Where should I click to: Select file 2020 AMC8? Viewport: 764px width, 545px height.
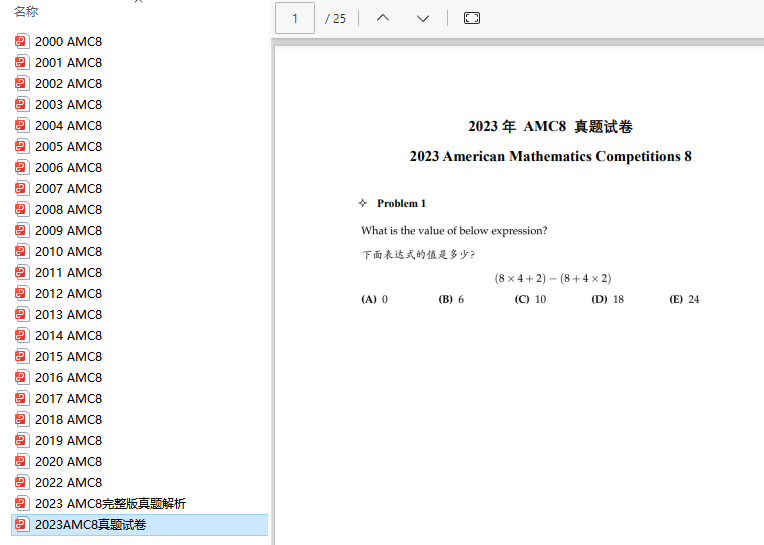click(68, 461)
